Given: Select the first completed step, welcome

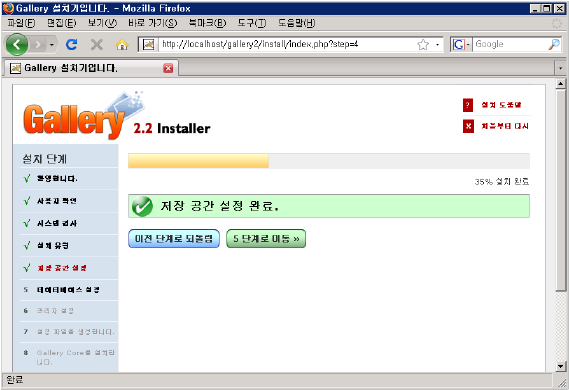Looking at the screenshot, I should [x=57, y=178].
